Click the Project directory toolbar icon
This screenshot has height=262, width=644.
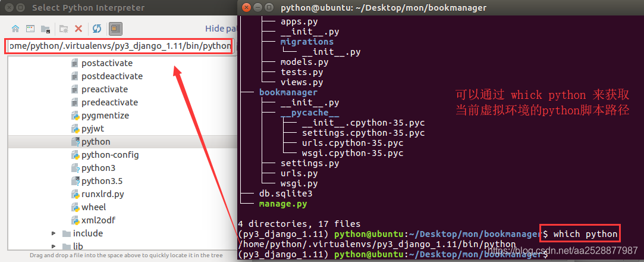pyautogui.click(x=45, y=29)
